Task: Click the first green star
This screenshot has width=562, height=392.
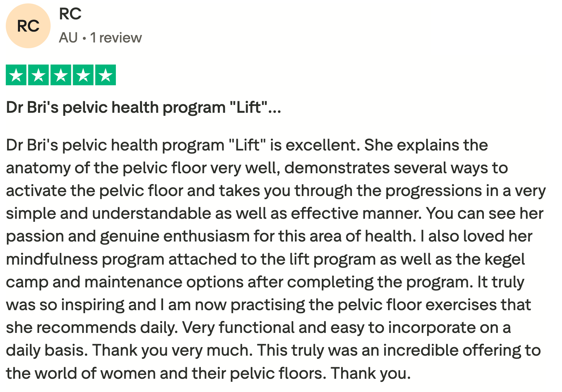Action: (x=16, y=75)
